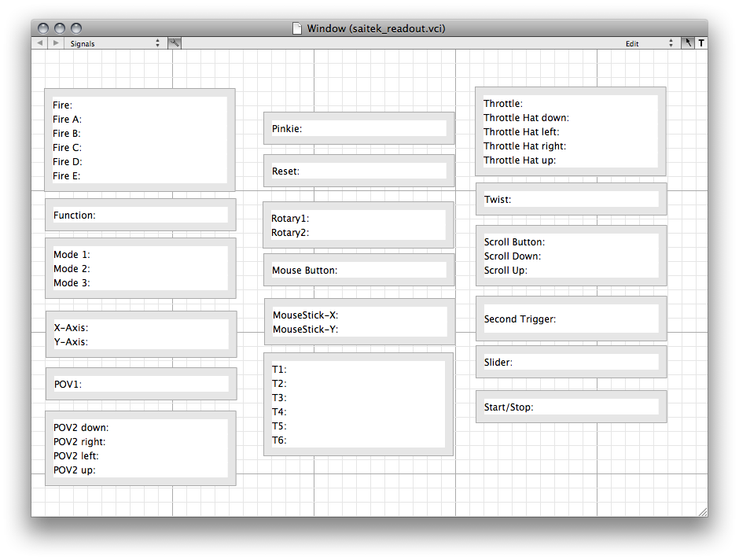The height and width of the screenshot is (560, 739).
Task: Select the Scroll Button: label
Action: (514, 241)
